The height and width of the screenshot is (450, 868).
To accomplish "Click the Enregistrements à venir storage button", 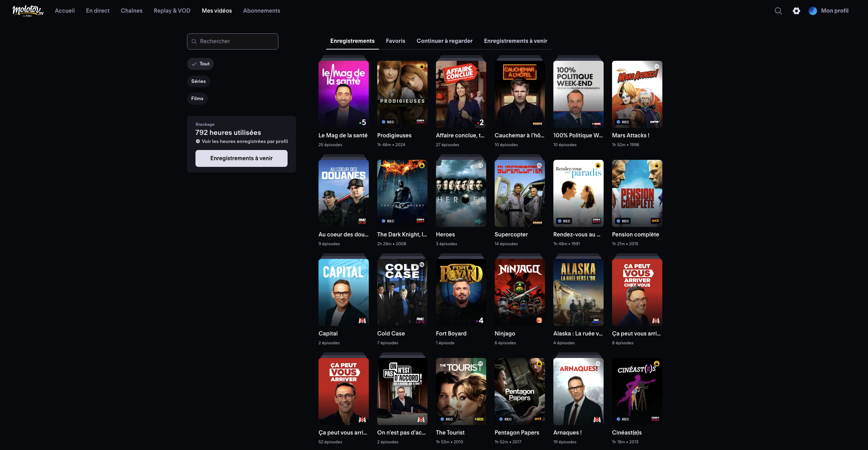I will point(242,158).
